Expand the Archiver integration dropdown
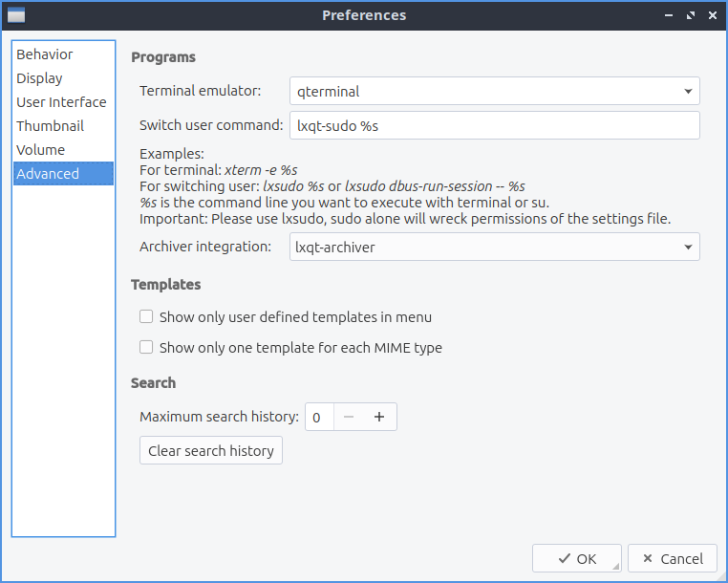The width and height of the screenshot is (728, 583). (495, 247)
